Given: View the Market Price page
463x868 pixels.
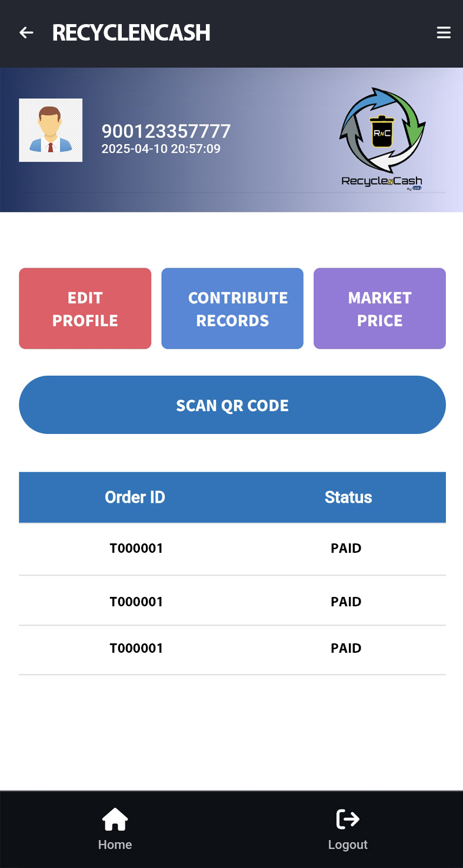Looking at the screenshot, I should (x=379, y=308).
